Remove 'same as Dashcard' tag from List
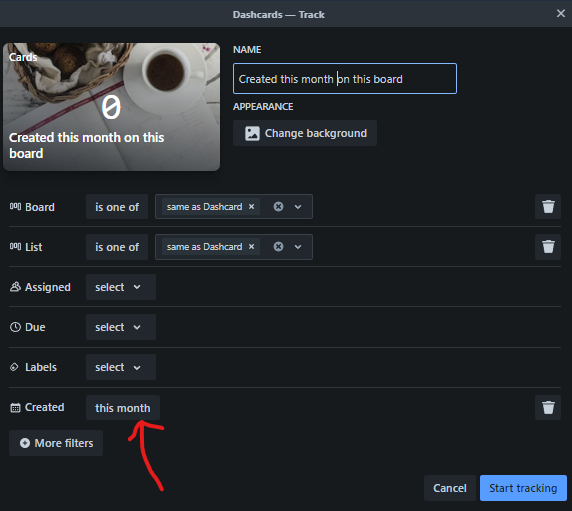This screenshot has height=511, width=572. 251,247
